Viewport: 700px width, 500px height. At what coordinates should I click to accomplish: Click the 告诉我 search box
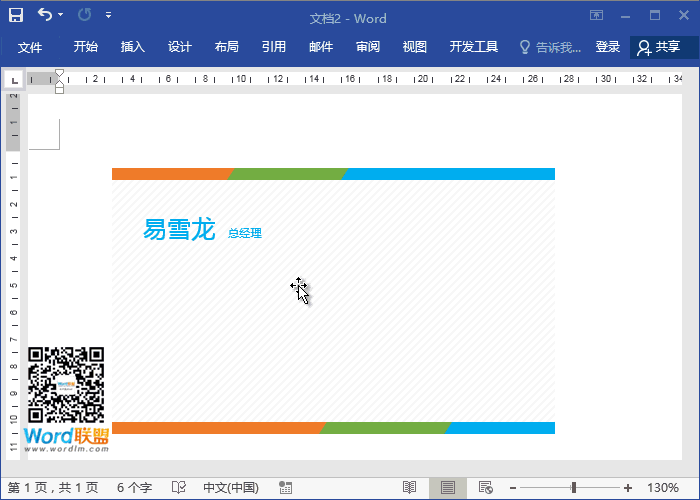click(551, 47)
